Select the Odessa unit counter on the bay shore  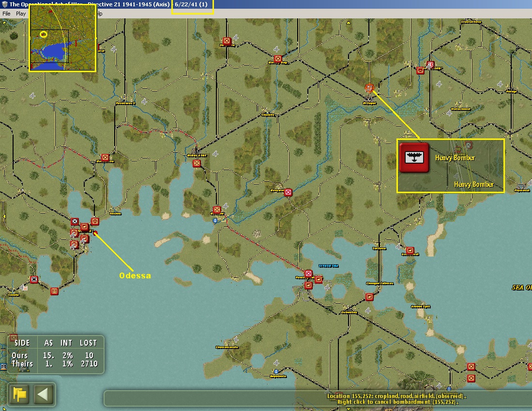point(95,221)
